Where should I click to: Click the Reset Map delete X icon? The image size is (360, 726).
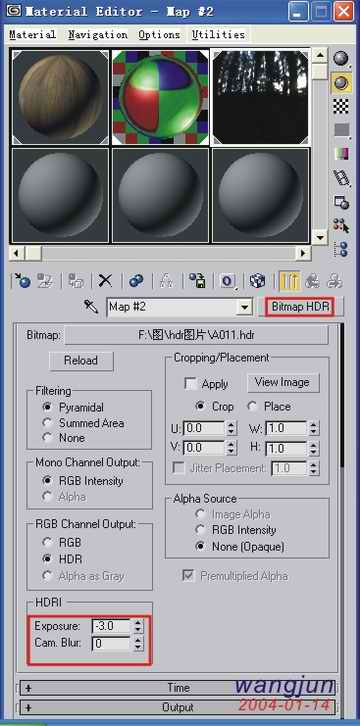[x=106, y=281]
